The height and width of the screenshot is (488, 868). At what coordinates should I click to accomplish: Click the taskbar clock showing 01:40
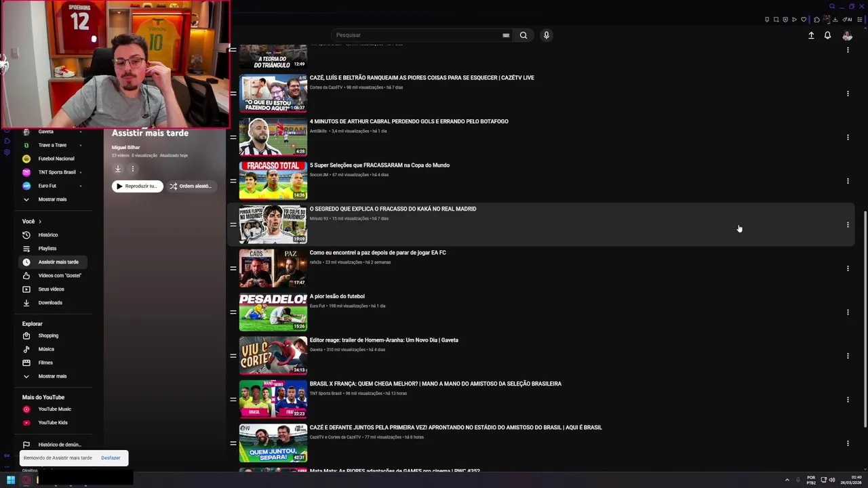tap(851, 480)
